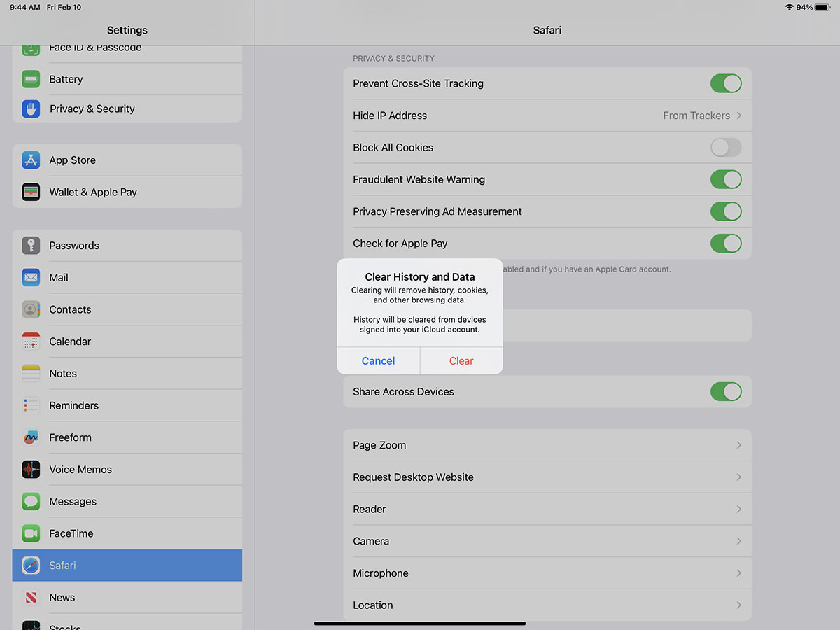Open the News icon in sidebar
840x630 pixels.
click(31, 598)
